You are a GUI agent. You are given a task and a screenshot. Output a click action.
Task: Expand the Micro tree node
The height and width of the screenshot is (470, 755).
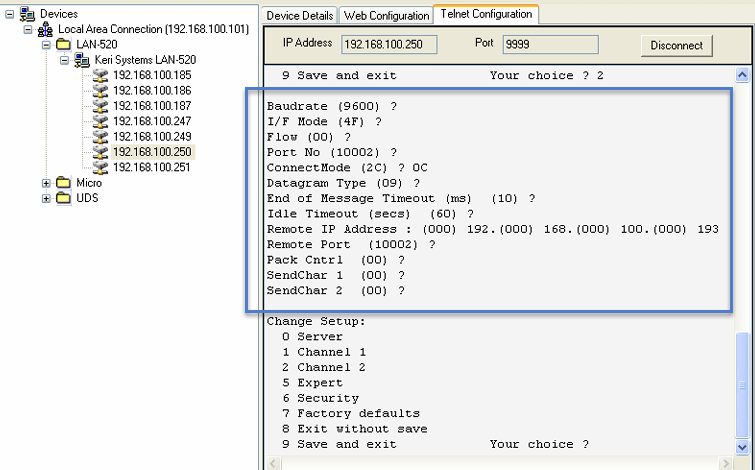[46, 183]
